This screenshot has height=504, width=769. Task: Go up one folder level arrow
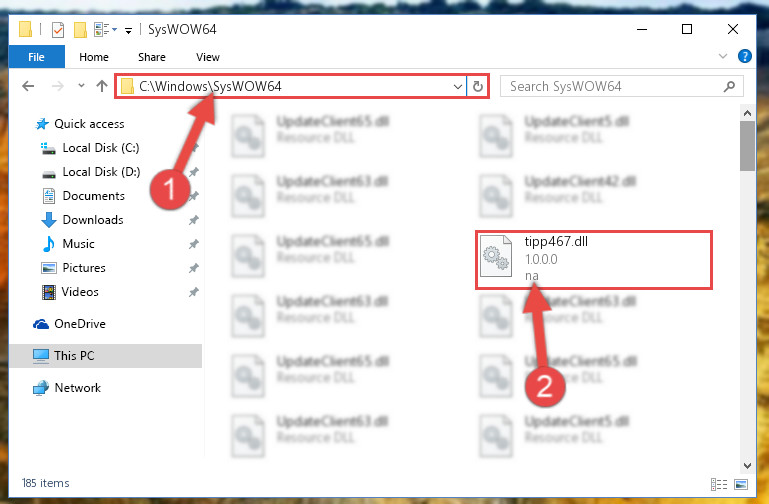pyautogui.click(x=102, y=86)
